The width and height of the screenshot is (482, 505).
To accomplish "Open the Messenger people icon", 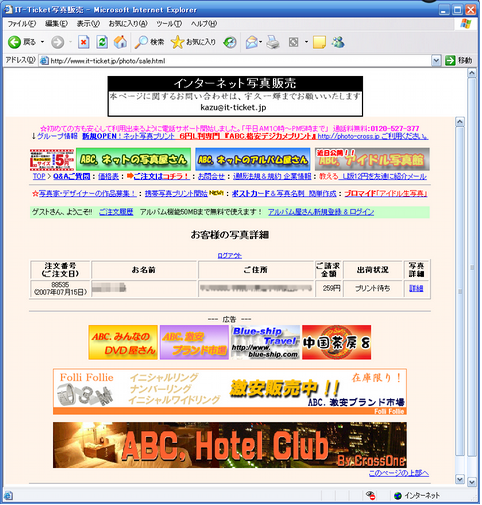I will [338, 42].
